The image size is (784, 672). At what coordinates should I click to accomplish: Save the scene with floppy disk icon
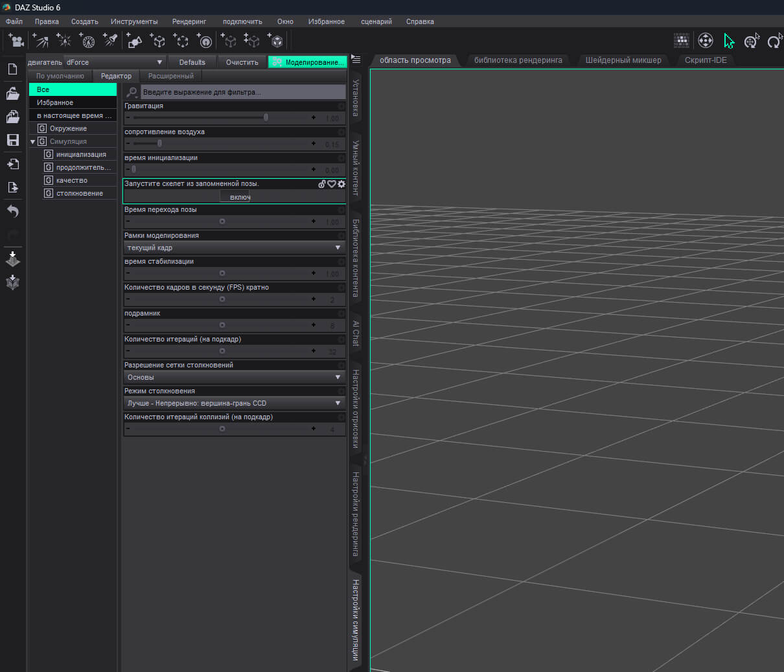point(12,140)
